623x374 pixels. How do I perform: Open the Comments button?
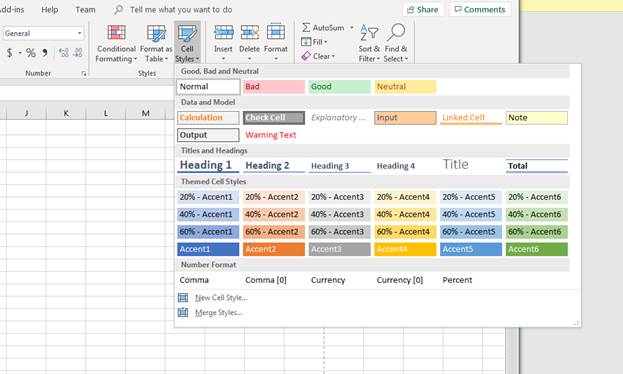pos(480,10)
